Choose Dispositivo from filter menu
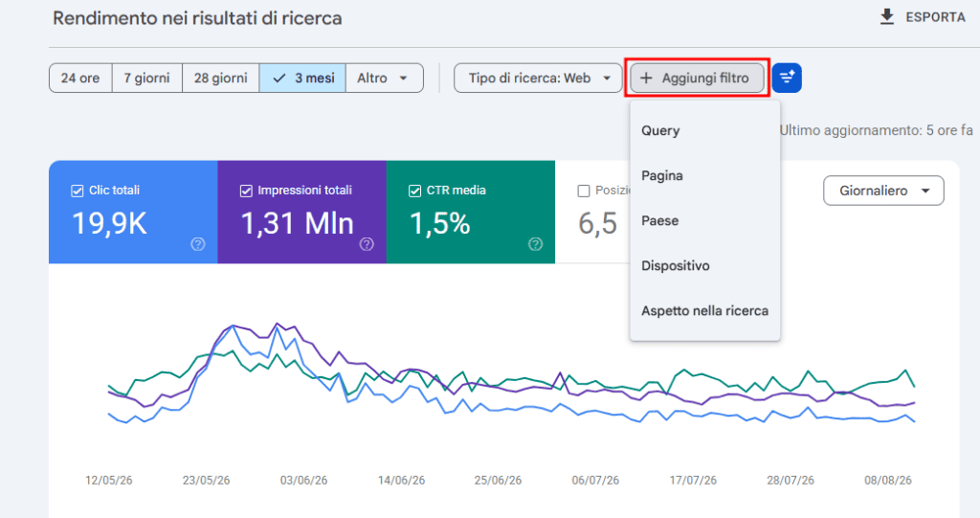This screenshot has width=980, height=518. (705, 266)
